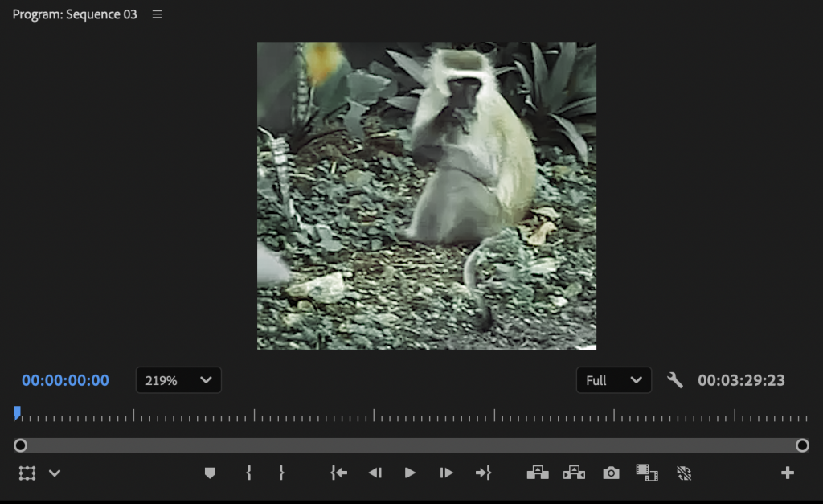The image size is (823, 504).
Task: Go to In point button
Action: tap(339, 473)
